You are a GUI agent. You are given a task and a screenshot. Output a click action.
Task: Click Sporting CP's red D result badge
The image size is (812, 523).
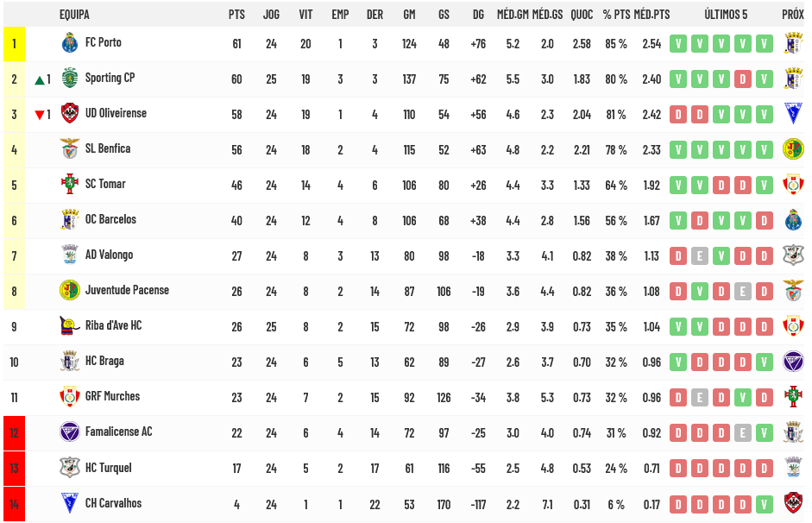pyautogui.click(x=743, y=79)
